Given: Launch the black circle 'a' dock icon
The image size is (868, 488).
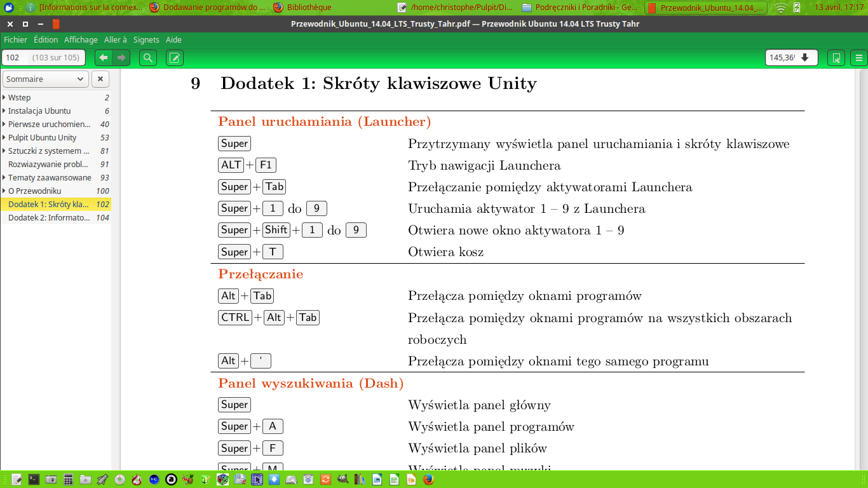Looking at the screenshot, I should (x=171, y=479).
